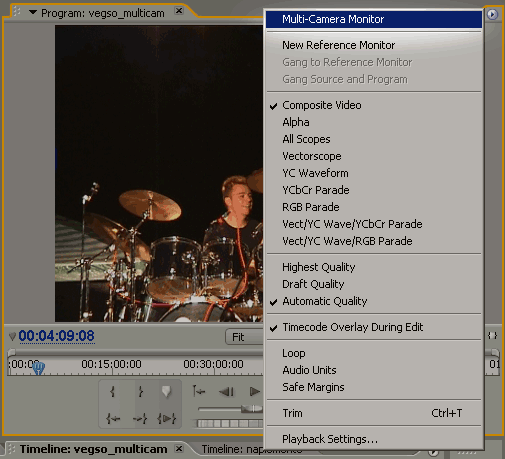Image resolution: width=505 pixels, height=459 pixels.
Task: Click the jog wheel strip
Action: point(230,424)
